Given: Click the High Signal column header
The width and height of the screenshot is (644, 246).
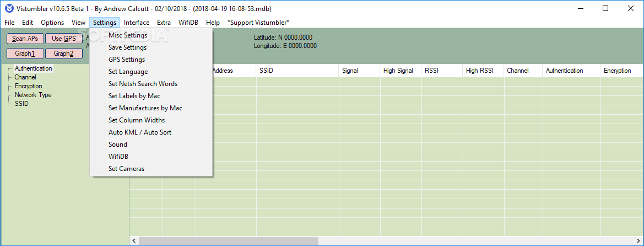Looking at the screenshot, I should coord(401,71).
